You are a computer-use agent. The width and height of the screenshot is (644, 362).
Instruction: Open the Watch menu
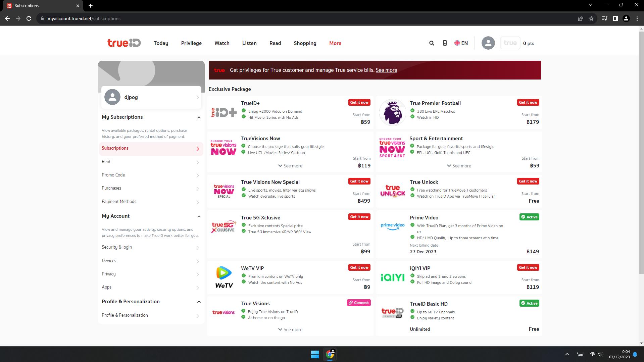222,43
